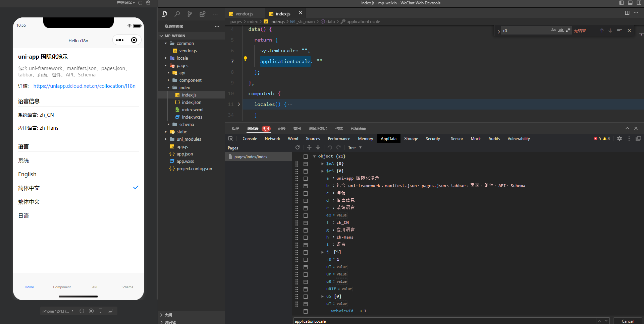The width and height of the screenshot is (644, 324).
Task: Toggle regular expression search mode
Action: 568,30
